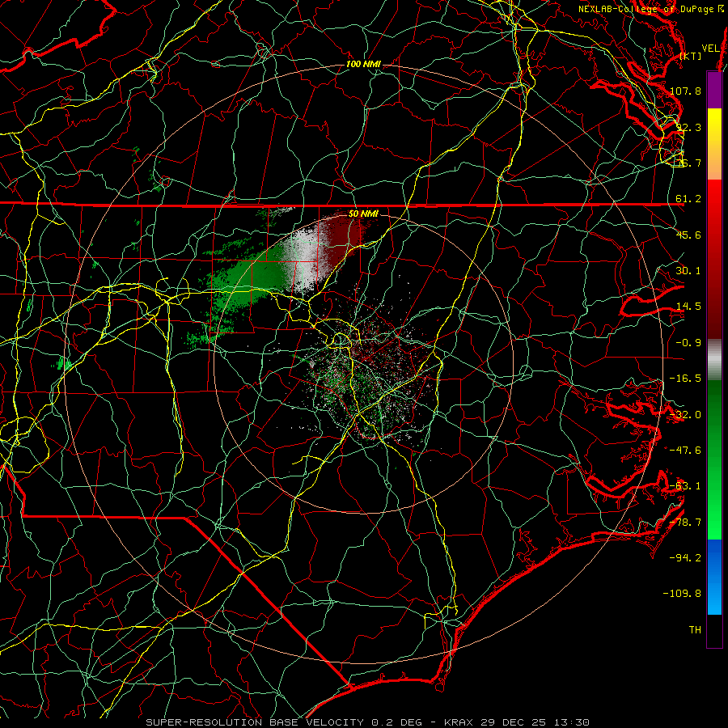Click the gray near-zero segment of the color bar
This screenshot has width=728, height=728.
tap(714, 360)
